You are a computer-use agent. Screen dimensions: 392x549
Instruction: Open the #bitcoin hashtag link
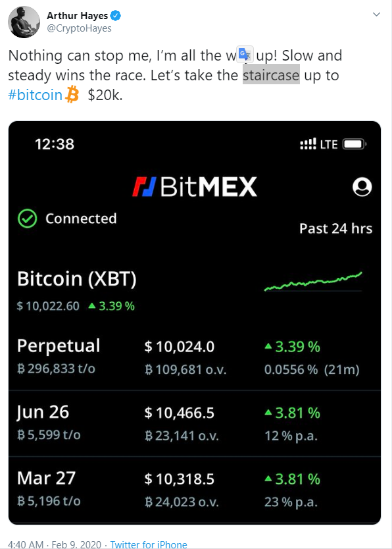point(35,95)
